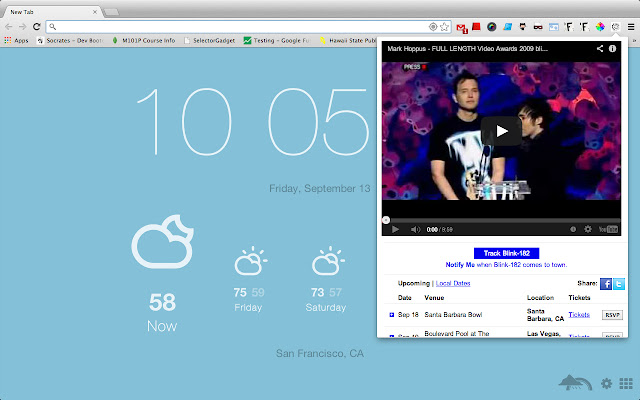Play the Mark Hoppus video

(502, 130)
